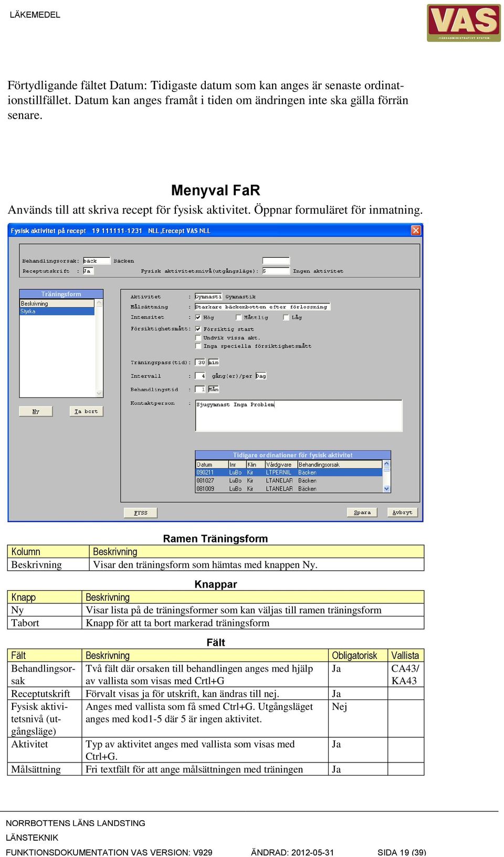
Task: Toggle the Låg intensity checkbox
Action: [x=286, y=317]
